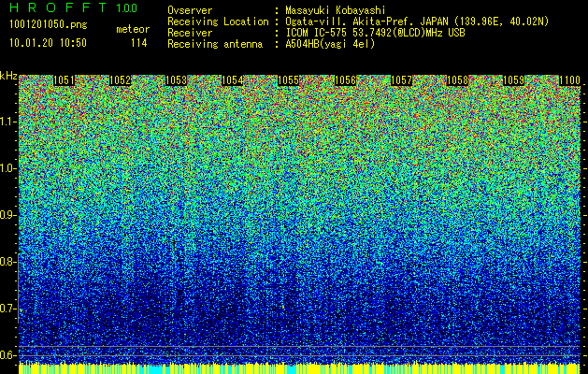The height and width of the screenshot is (374, 588).
Task: Click the date stamp 10.01.20 10:50
Action: pyautogui.click(x=48, y=43)
